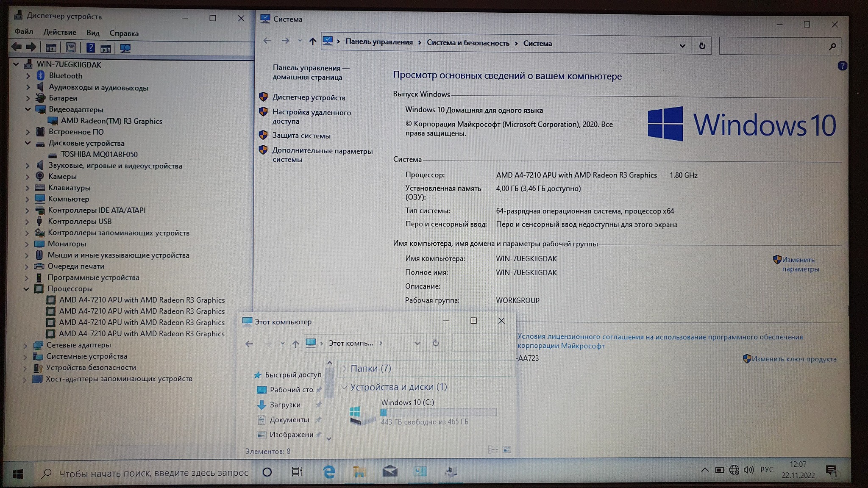
Task: Open Дополнительные параметры системы link
Action: 322,155
